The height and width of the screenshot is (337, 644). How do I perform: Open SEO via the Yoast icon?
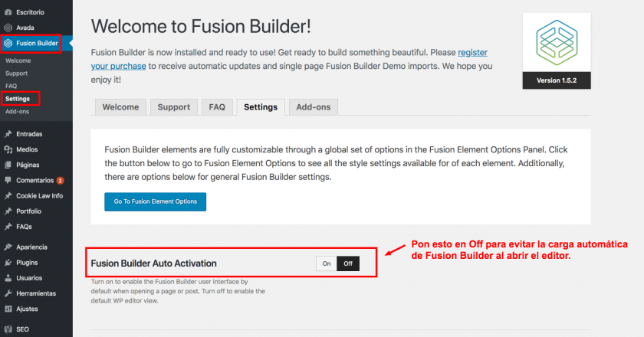[8, 329]
